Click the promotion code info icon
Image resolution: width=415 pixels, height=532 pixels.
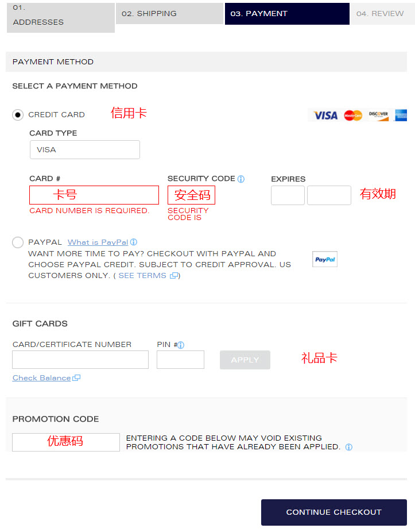[x=348, y=447]
